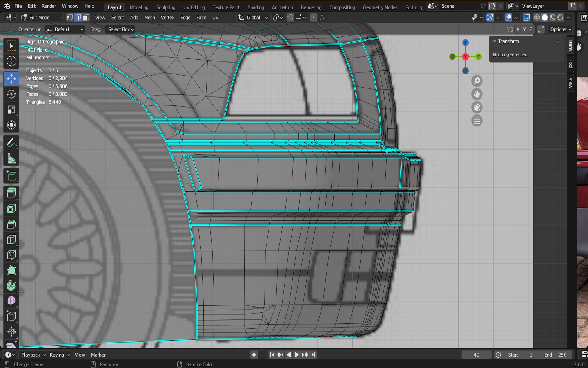Toggle X-ray display in viewport header
Screen dimensions: 588x368
526,18
